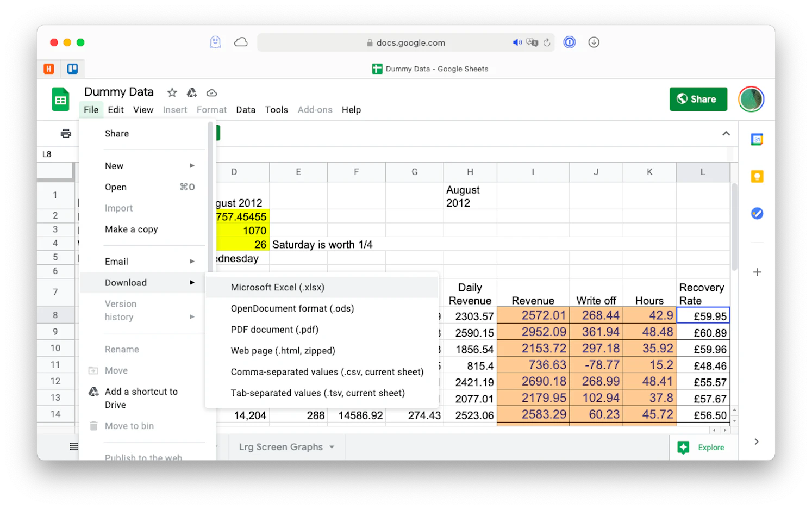Viewport: 812px width, 509px height.
Task: Expand the New submenu arrow
Action: point(192,166)
